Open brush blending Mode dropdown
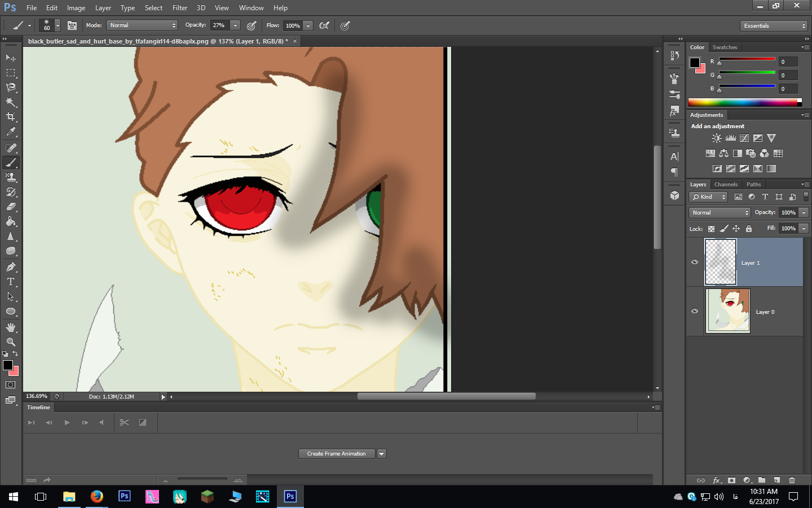Viewport: 812px width, 508px height. coord(142,25)
